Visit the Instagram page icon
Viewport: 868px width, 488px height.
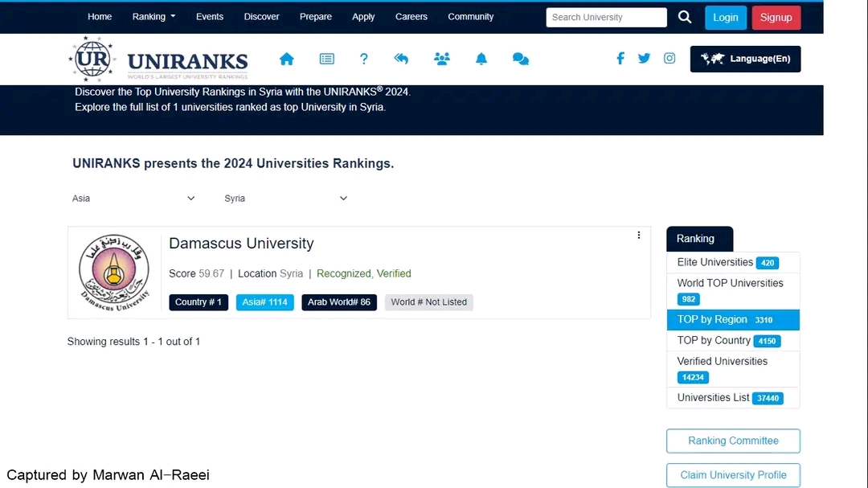point(669,58)
